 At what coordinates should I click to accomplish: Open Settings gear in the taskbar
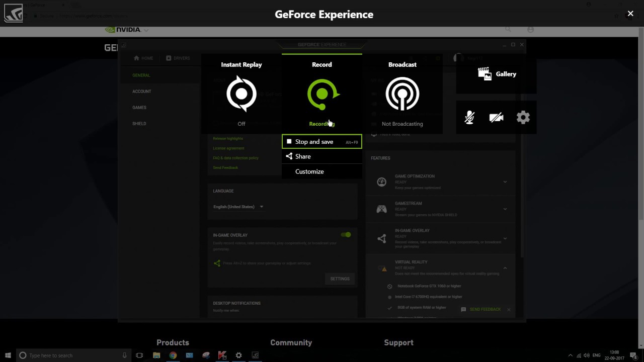click(238, 355)
